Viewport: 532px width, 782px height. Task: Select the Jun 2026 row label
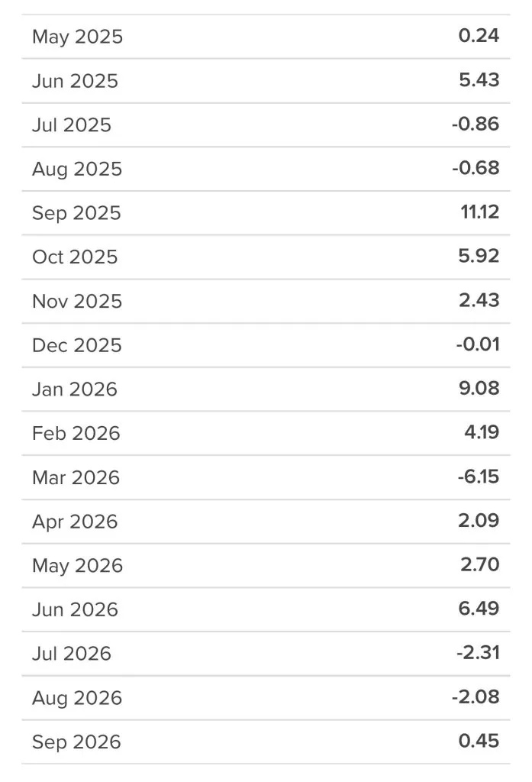(x=76, y=609)
